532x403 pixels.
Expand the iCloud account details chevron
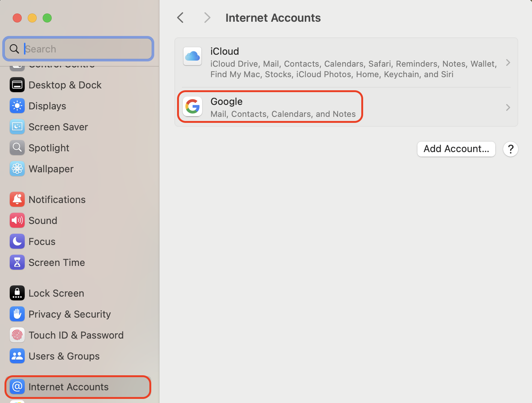508,63
